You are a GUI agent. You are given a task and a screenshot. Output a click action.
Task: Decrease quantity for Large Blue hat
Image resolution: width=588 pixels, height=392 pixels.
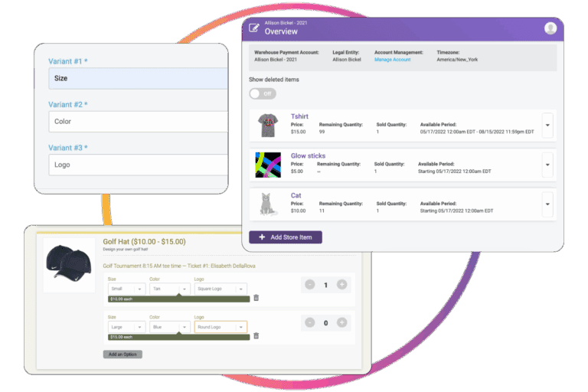coord(309,322)
